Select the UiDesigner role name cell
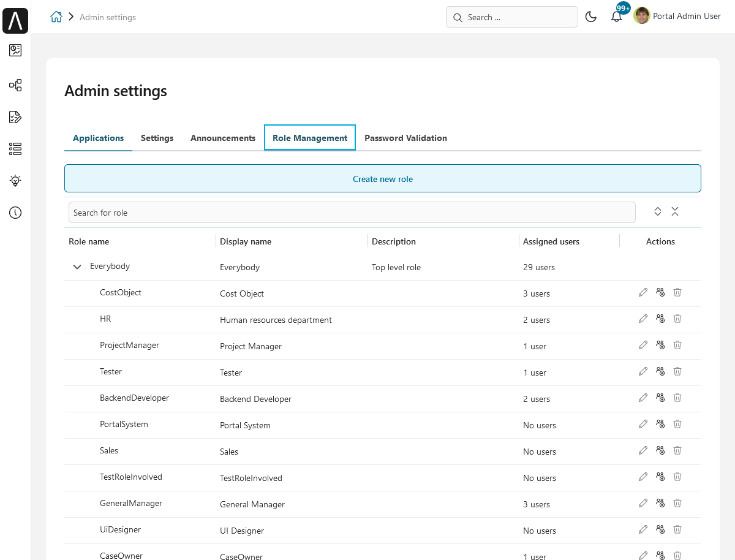 (121, 529)
